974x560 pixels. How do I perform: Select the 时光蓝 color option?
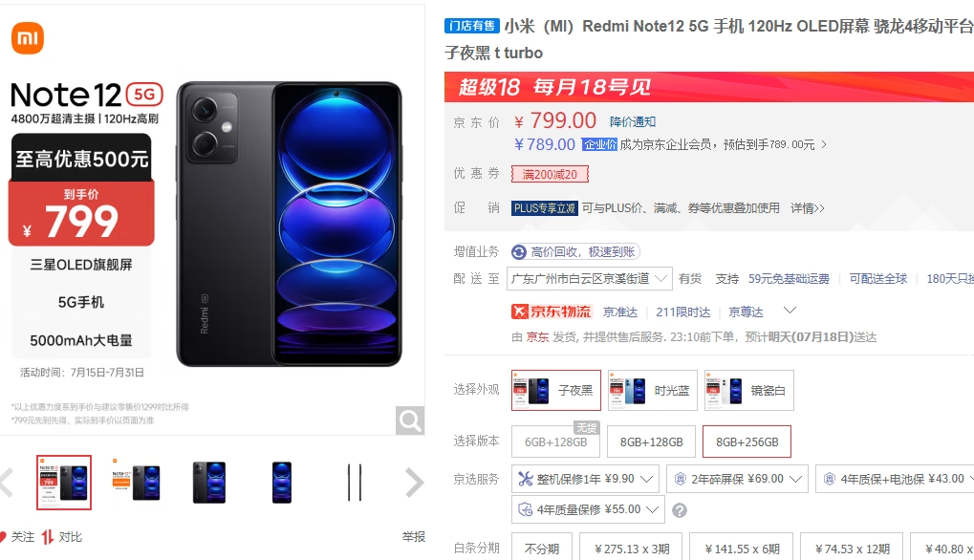652,391
